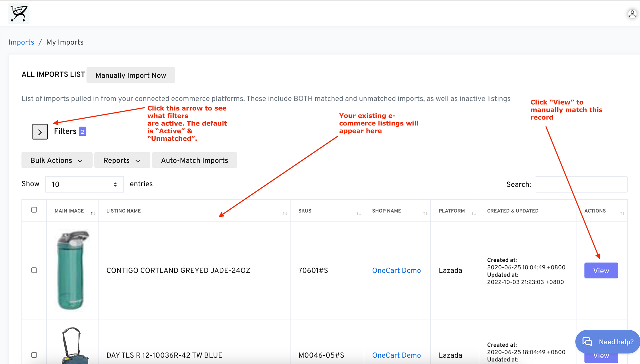
Task: Sort by Platform column arrows
Action: coord(473,213)
